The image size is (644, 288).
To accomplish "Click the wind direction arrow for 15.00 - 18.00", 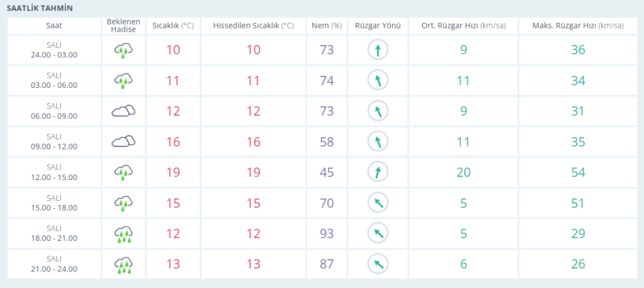I will (377, 203).
